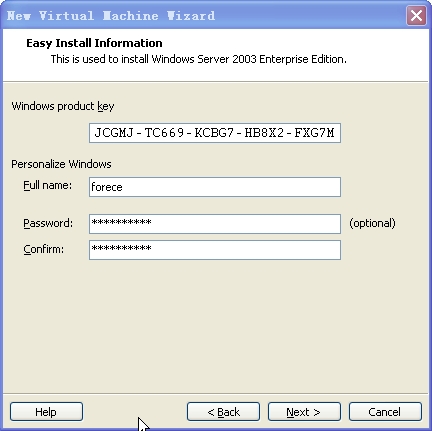Click the Password: label

click(48, 223)
